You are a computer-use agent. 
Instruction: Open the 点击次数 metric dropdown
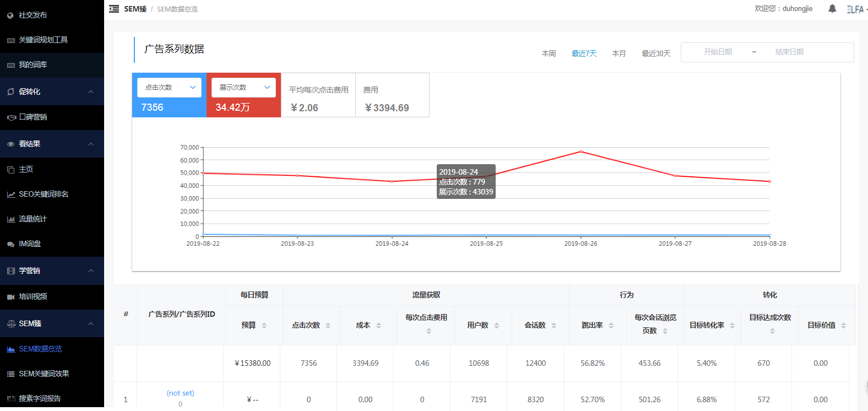coord(169,88)
